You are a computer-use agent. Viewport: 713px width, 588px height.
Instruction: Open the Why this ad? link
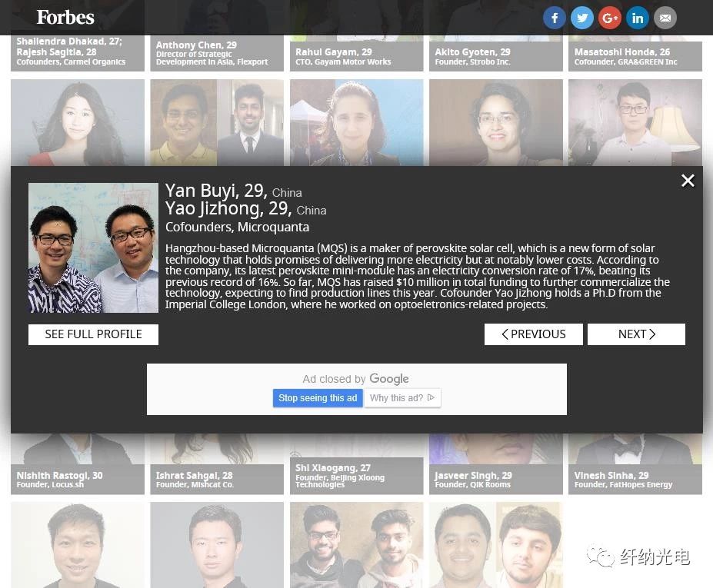(401, 398)
